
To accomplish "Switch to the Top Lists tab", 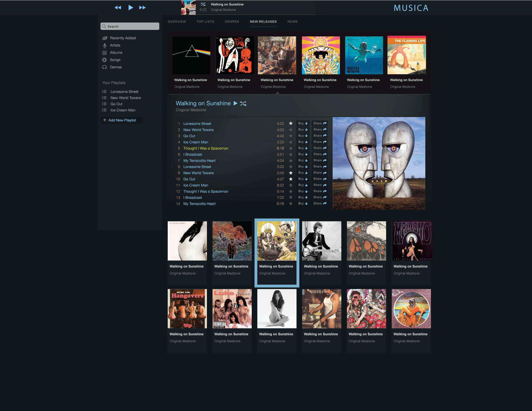I will point(205,22).
